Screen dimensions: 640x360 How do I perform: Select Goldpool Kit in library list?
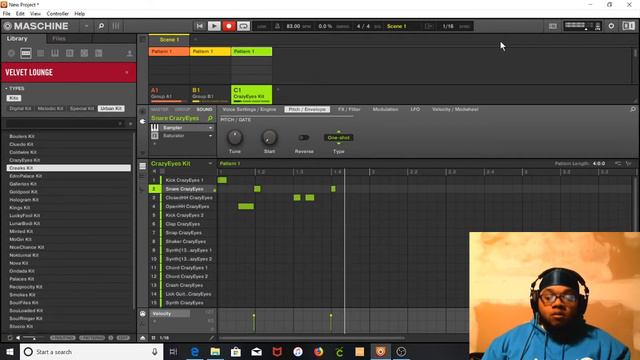[x=69, y=192]
